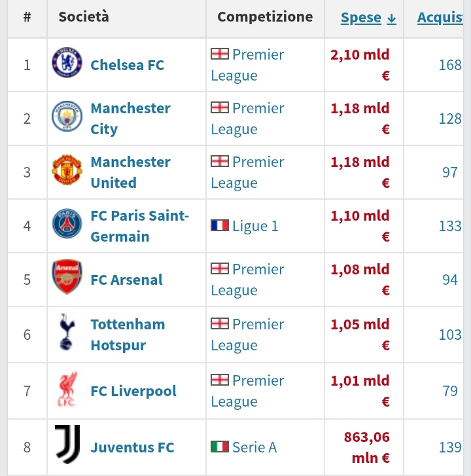Click the Liverpool club crest
Viewport: 471px width, 476px height.
coord(67,390)
